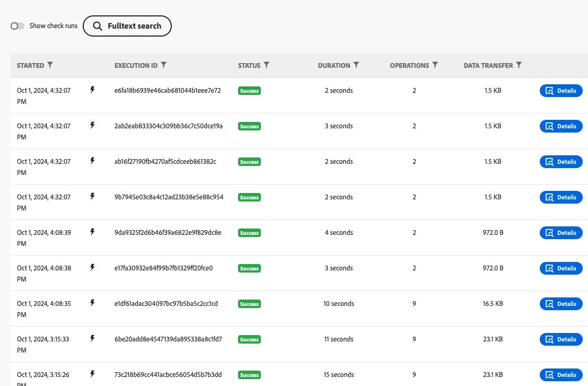Click the lightning icon for execution 6be20add8e4547139da895338a8c1fd7
The image size is (588, 386).
92,338
